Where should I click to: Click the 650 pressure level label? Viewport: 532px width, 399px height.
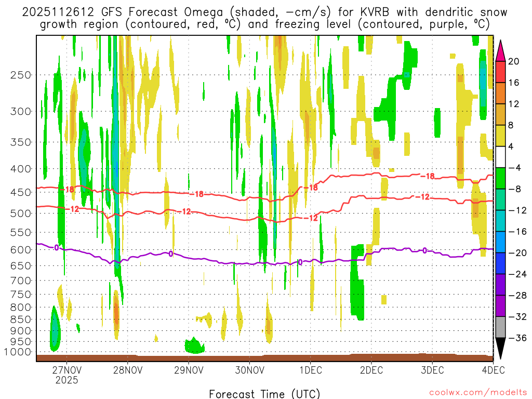tap(21, 265)
